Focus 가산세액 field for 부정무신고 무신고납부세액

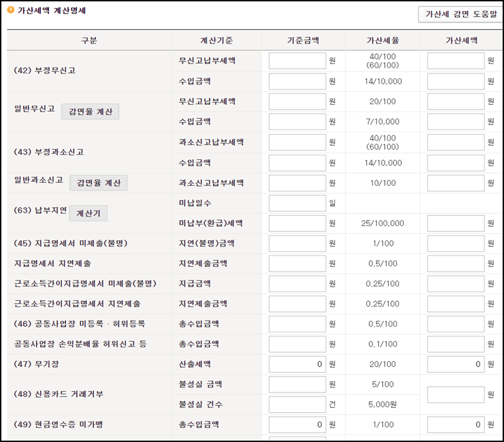[x=456, y=61]
